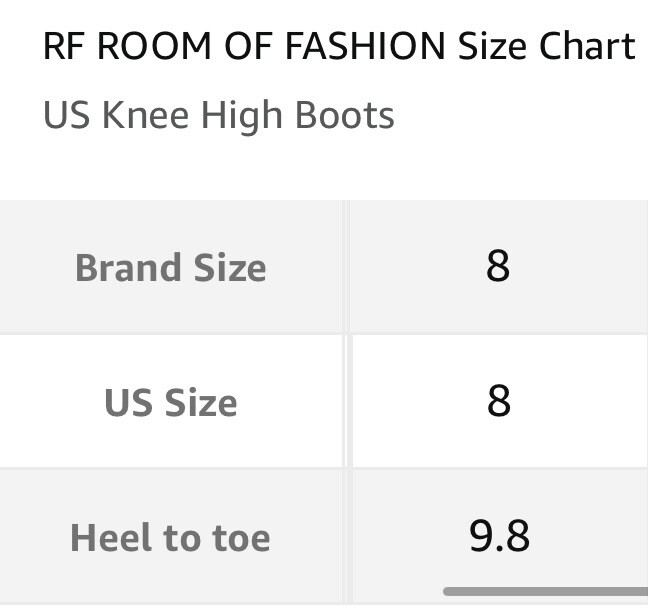This screenshot has height=616, width=648.
Task: Select the US Size row header
Action: coord(171,402)
